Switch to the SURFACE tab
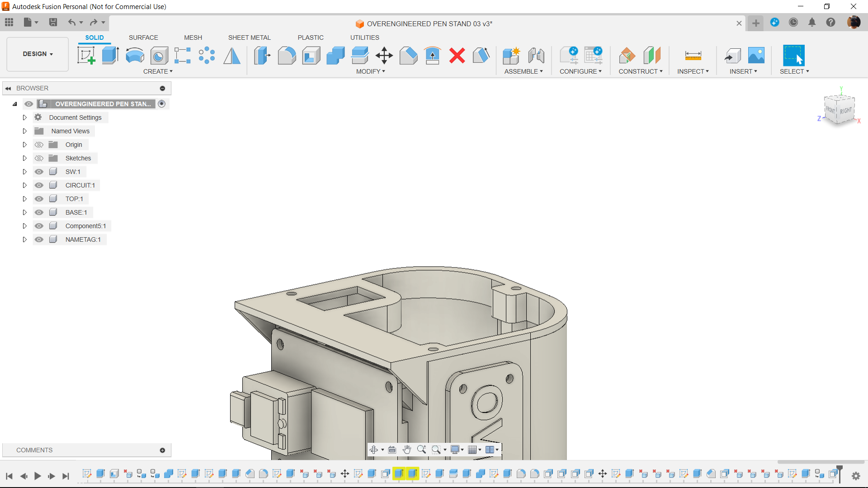This screenshot has height=488, width=868. coord(143,38)
